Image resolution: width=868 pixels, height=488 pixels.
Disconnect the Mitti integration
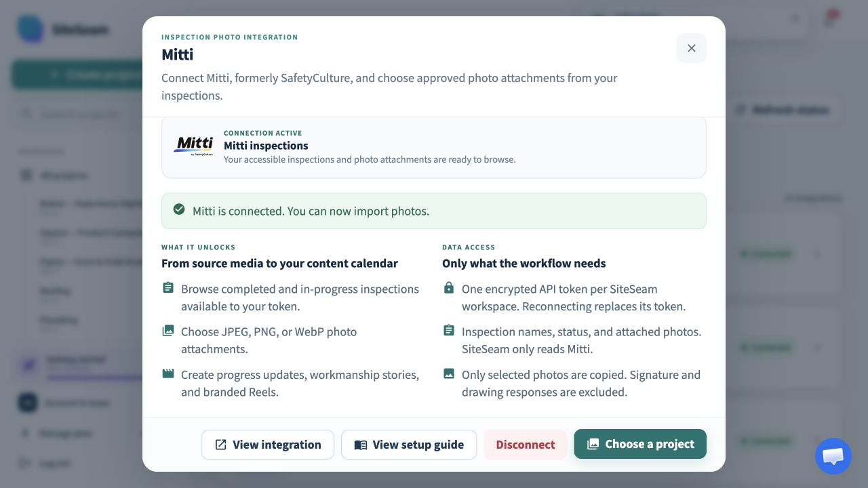click(526, 445)
